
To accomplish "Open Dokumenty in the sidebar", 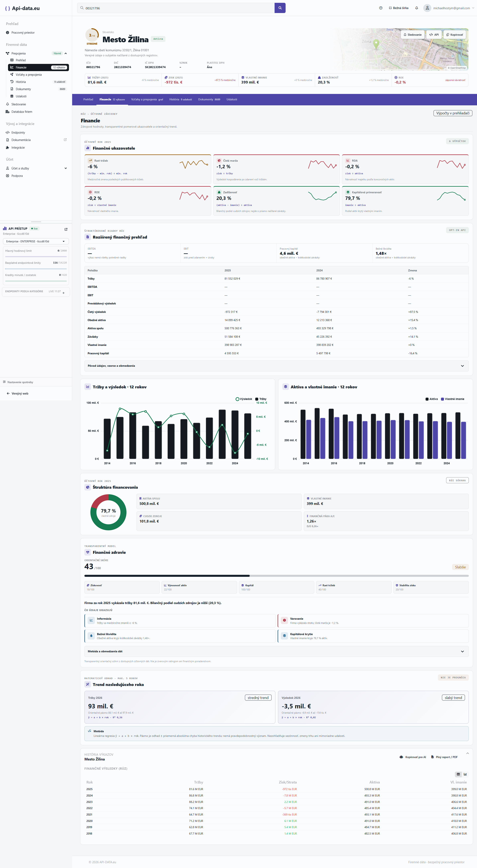I will click(38, 89).
